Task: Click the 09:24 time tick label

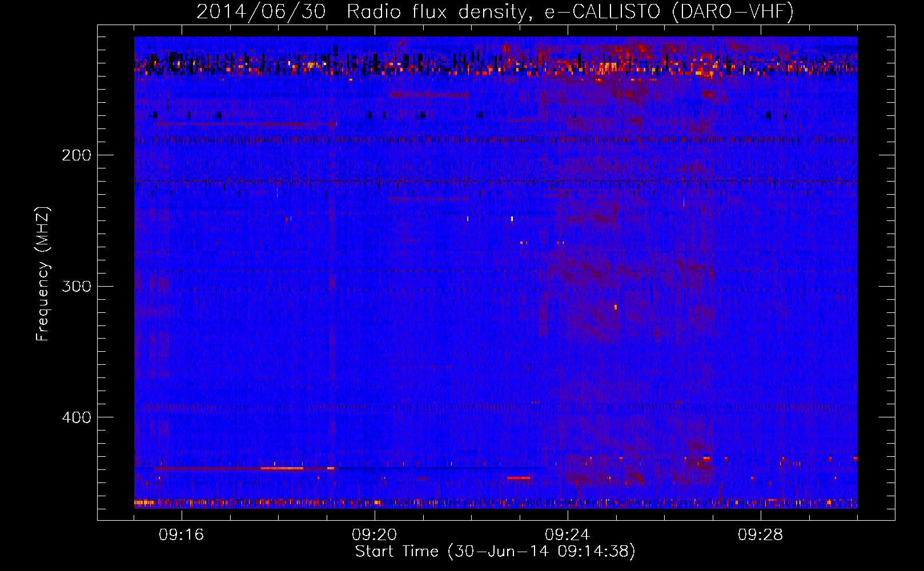Action: (x=568, y=535)
